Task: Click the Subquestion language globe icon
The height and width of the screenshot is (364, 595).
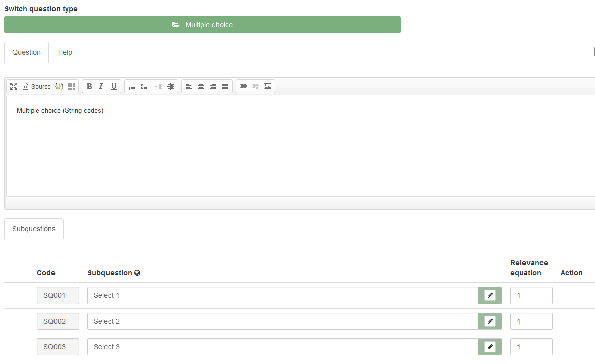Action: pos(138,273)
